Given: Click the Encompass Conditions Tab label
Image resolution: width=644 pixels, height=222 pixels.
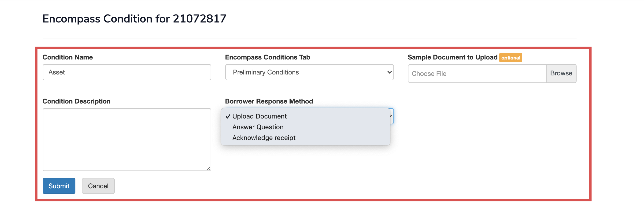Looking at the screenshot, I should [267, 57].
